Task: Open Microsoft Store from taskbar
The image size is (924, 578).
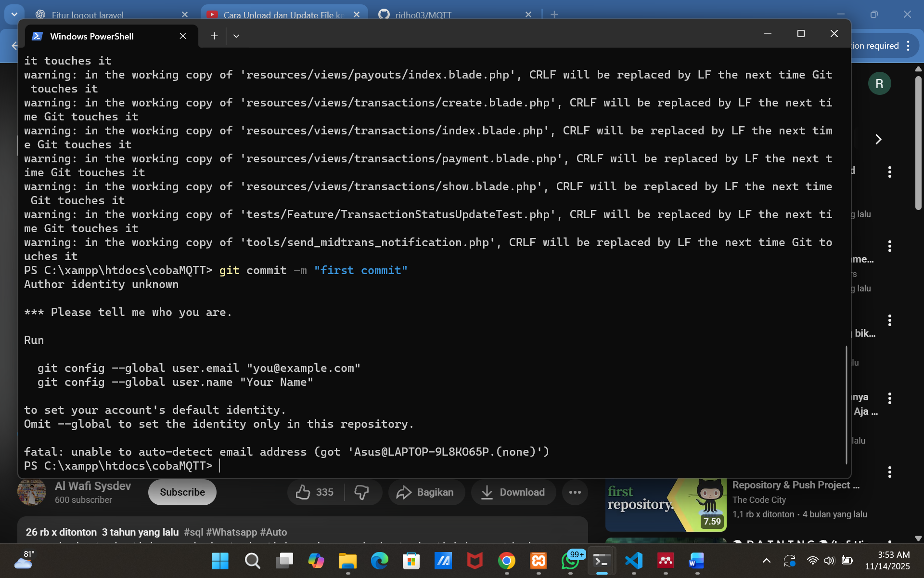Action: point(411,561)
